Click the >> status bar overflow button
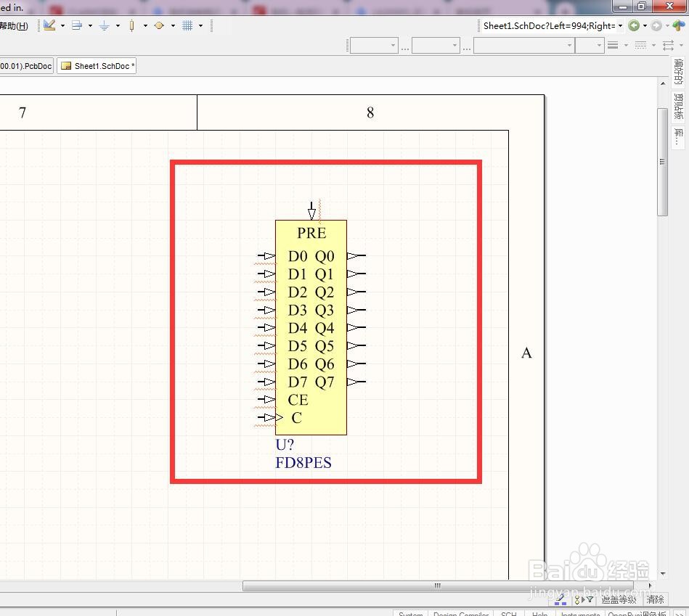Image resolution: width=689 pixels, height=616 pixels. coord(680,613)
